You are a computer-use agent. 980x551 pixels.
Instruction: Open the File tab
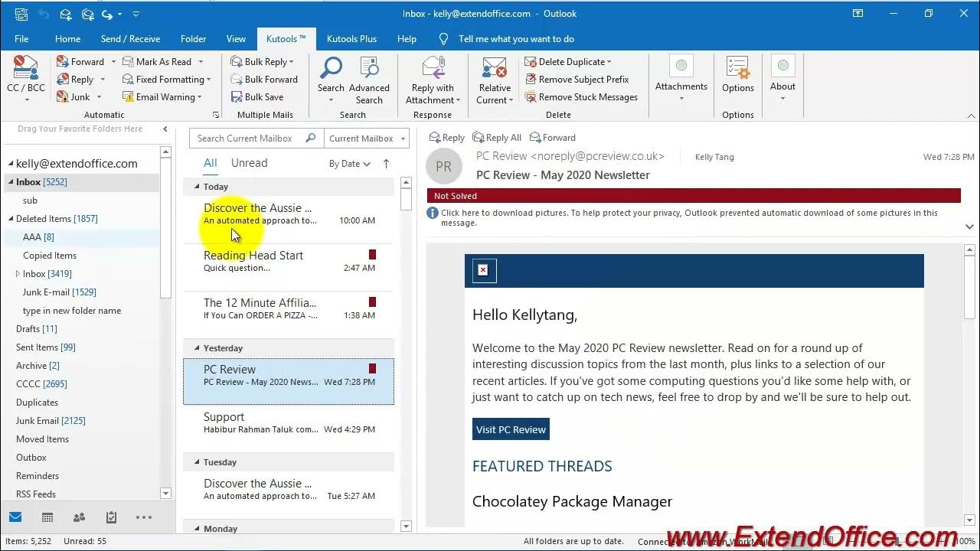(21, 39)
